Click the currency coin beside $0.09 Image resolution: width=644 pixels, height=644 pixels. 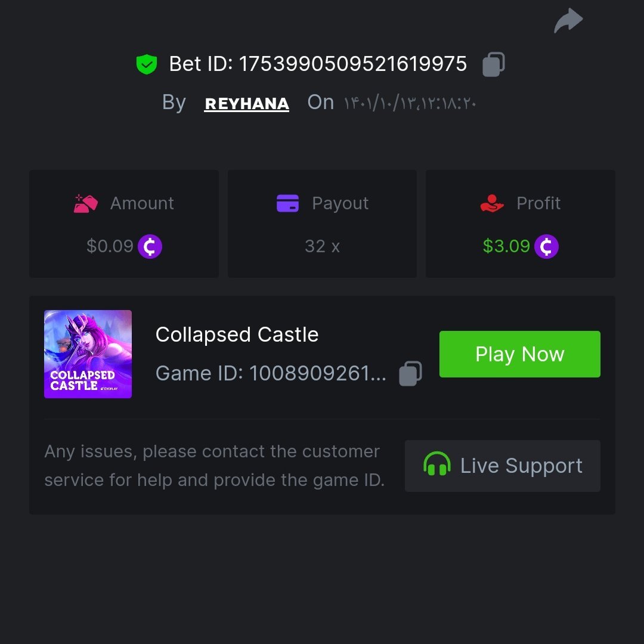pos(150,246)
